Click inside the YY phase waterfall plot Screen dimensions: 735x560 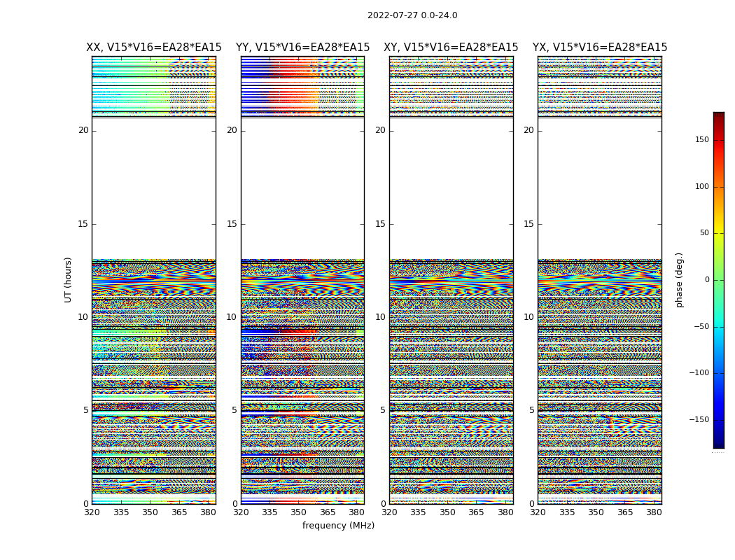[303, 280]
